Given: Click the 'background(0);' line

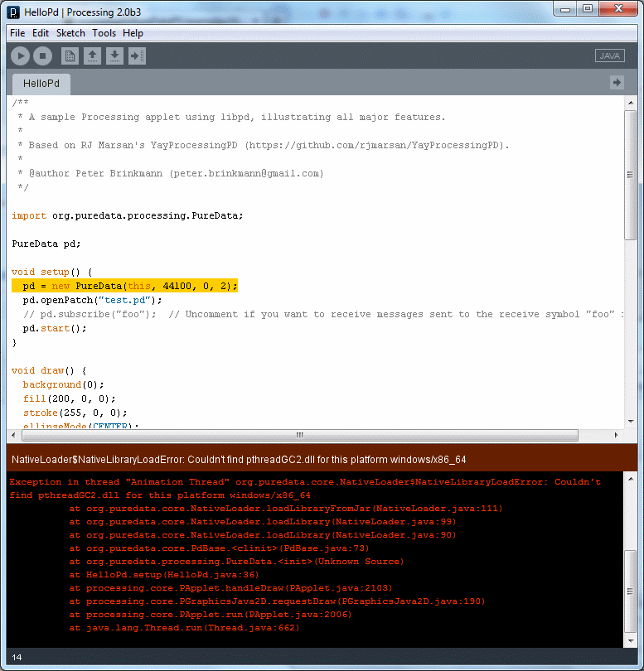Looking at the screenshot, I should pyautogui.click(x=63, y=384).
